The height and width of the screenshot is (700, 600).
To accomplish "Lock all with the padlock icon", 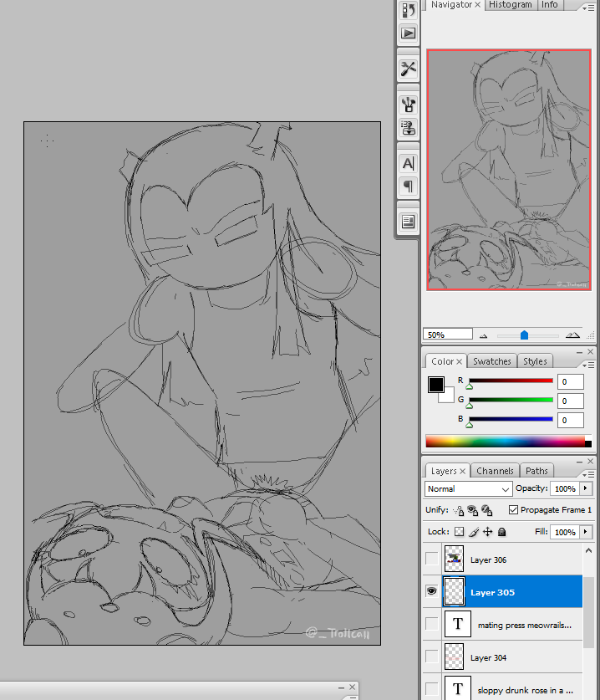I will pyautogui.click(x=502, y=532).
